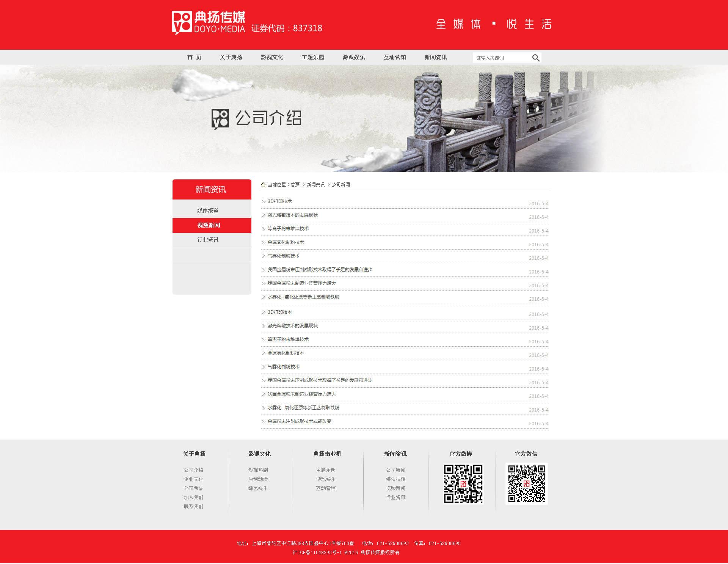Select 视频新闻 in the left sidebar
This screenshot has height=564, width=728.
pos(212,225)
